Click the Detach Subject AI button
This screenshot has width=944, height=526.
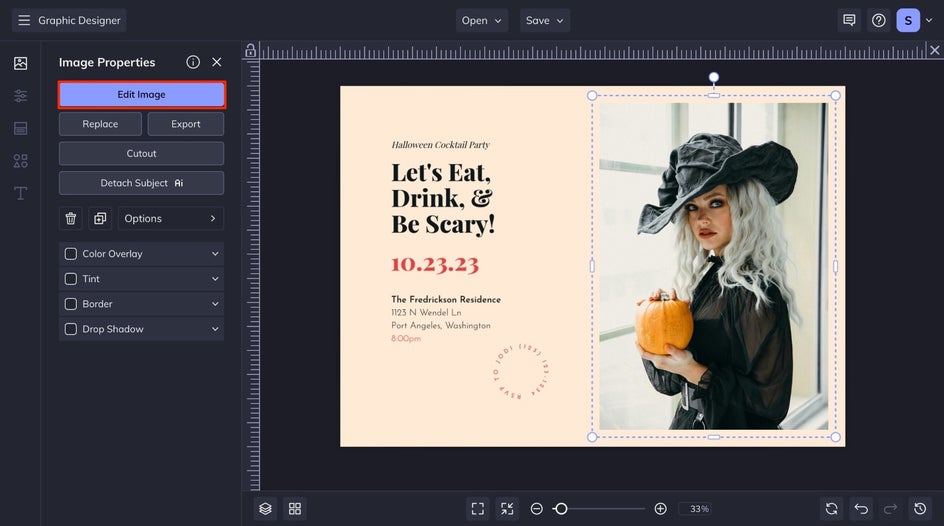(x=141, y=183)
